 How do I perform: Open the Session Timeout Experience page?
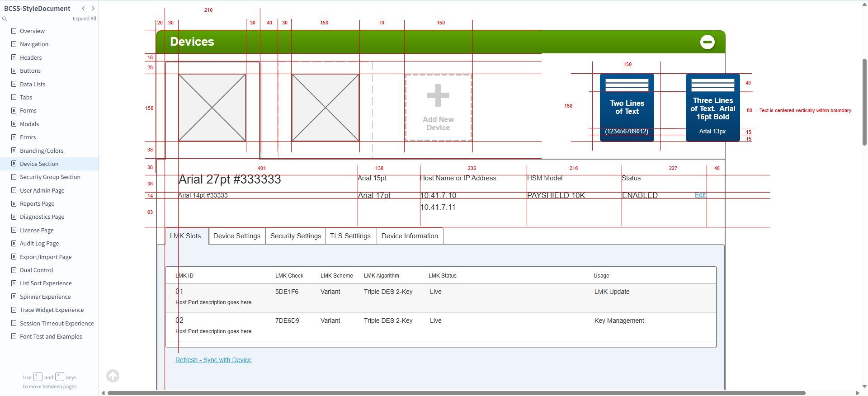click(57, 323)
